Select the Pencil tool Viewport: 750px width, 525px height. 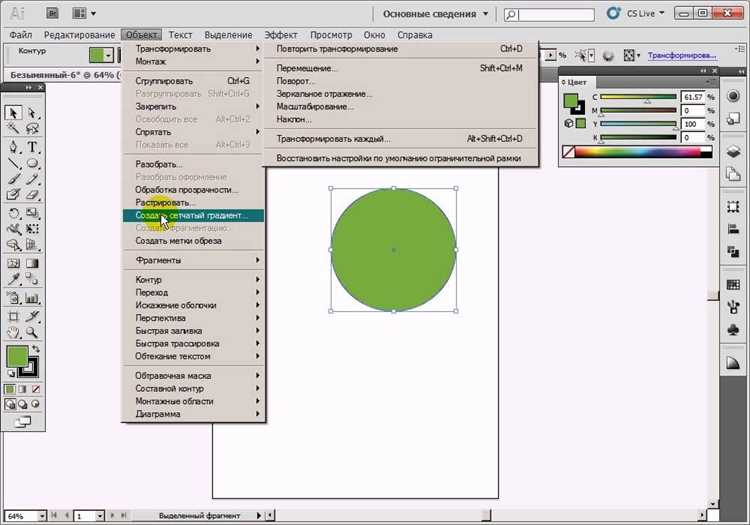coord(32,179)
